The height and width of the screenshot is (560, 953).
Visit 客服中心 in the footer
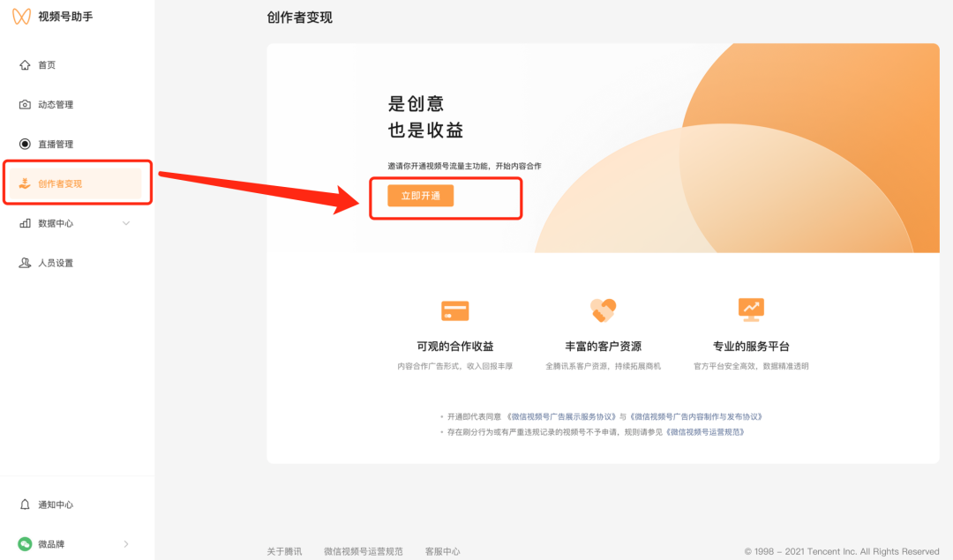coord(442,551)
